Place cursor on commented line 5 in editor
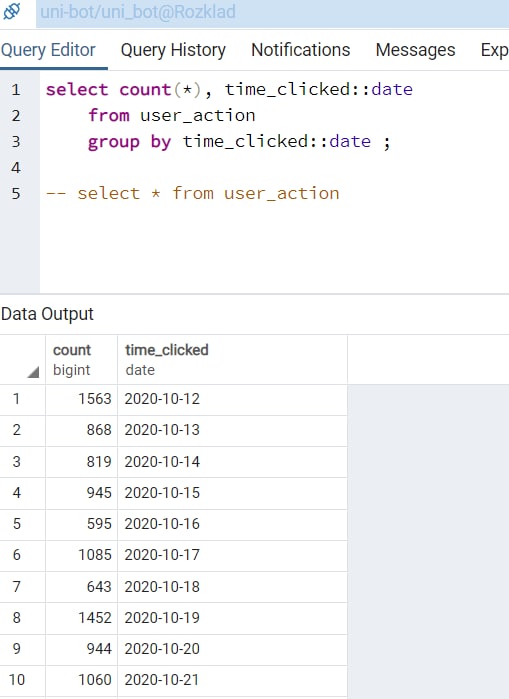The image size is (509, 699). pyautogui.click(x=192, y=193)
